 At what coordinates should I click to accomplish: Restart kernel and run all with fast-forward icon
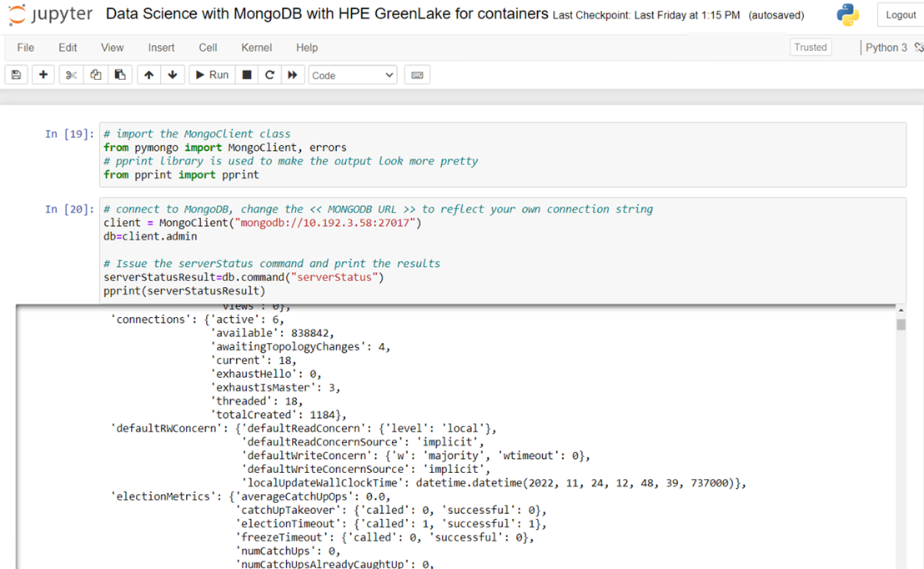[x=292, y=75]
